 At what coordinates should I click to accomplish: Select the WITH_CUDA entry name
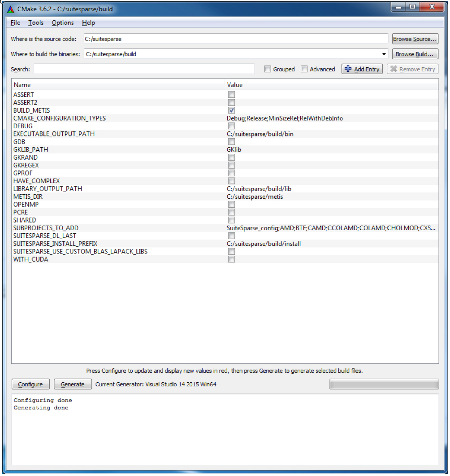(x=31, y=260)
